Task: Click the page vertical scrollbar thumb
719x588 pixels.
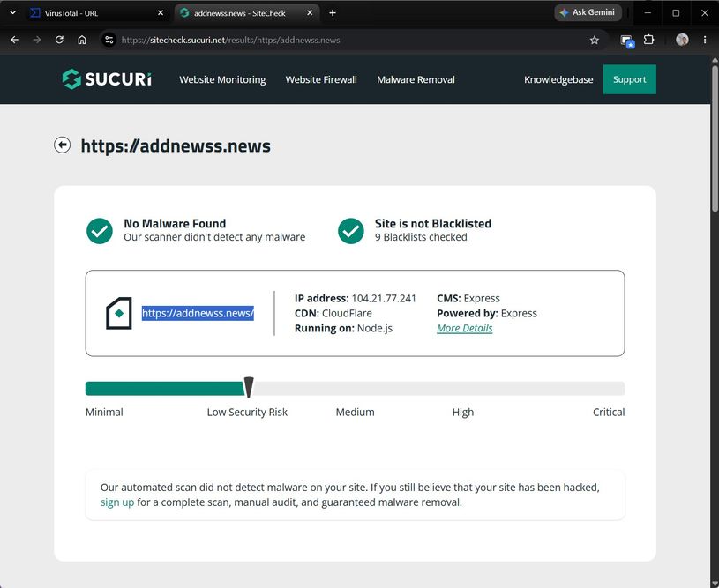Action: point(715,138)
